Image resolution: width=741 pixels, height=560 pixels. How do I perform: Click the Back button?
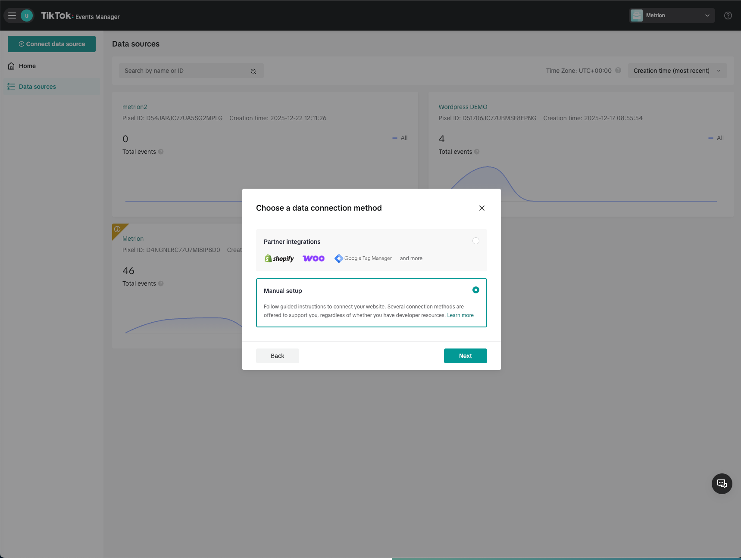(x=278, y=356)
